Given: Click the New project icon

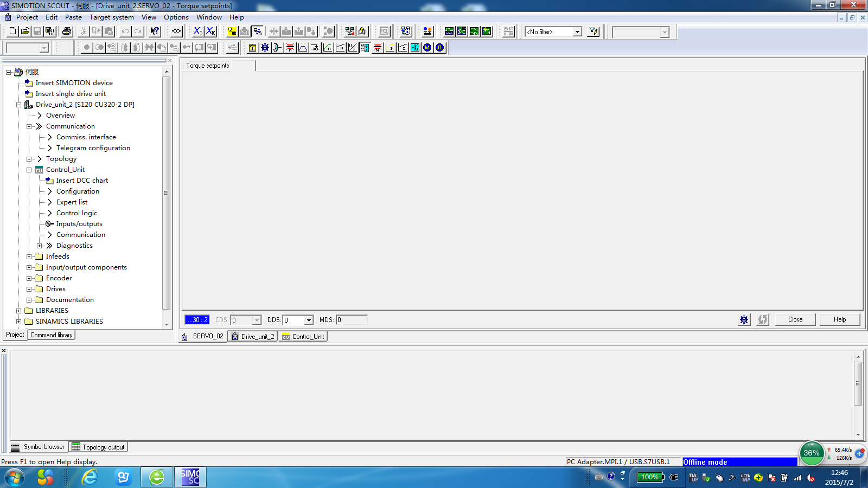Looking at the screenshot, I should (x=12, y=31).
